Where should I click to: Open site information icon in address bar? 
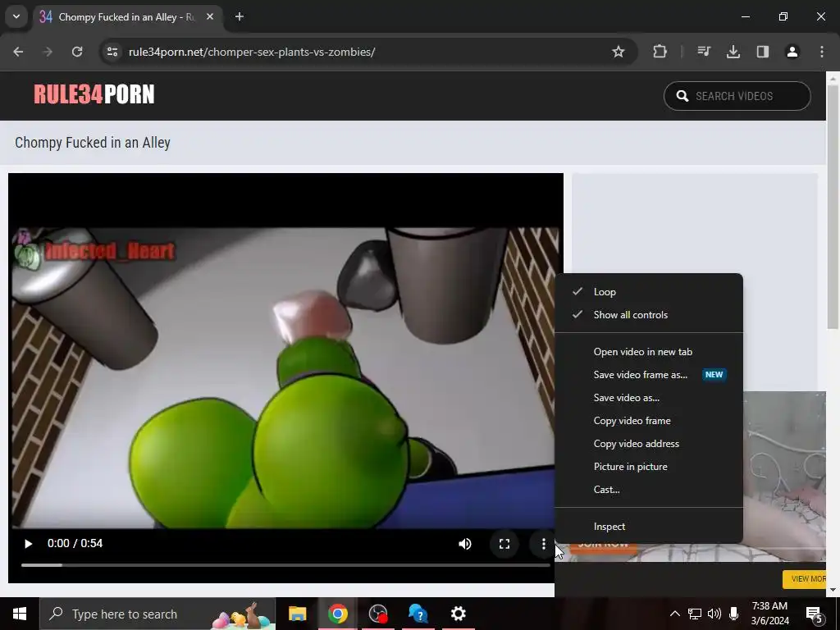(x=112, y=52)
